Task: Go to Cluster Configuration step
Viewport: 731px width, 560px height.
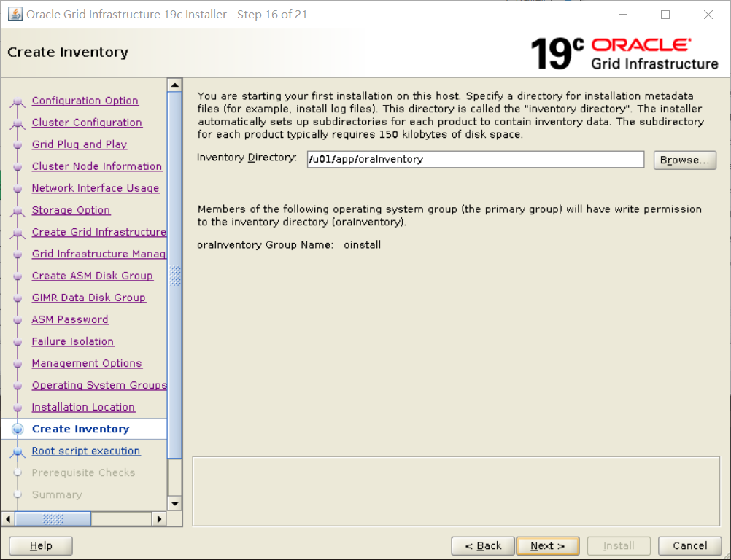Action: [x=87, y=122]
